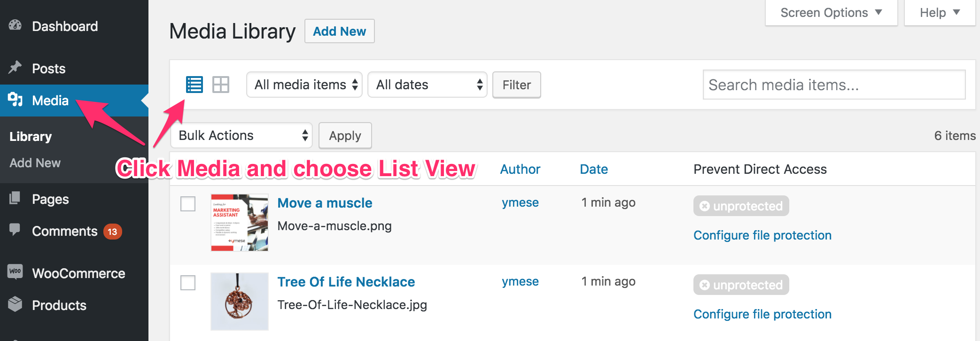Click the Products box icon

(x=15, y=304)
